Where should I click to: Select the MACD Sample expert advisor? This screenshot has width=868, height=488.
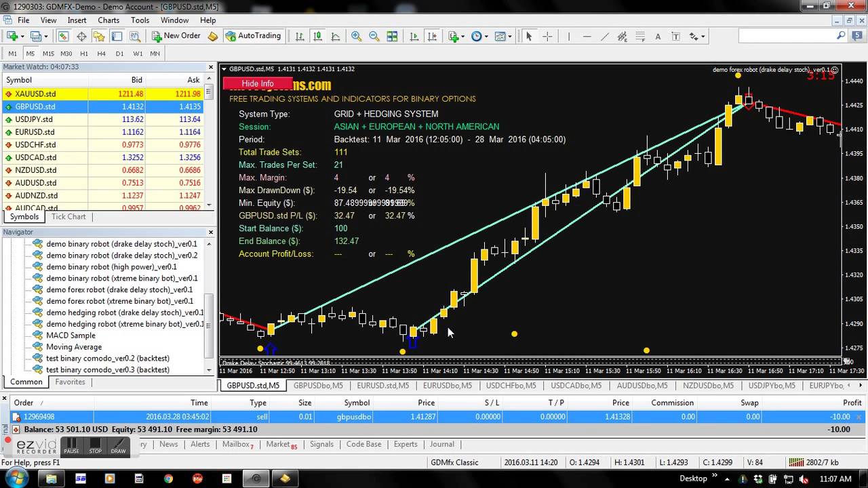pyautogui.click(x=71, y=335)
